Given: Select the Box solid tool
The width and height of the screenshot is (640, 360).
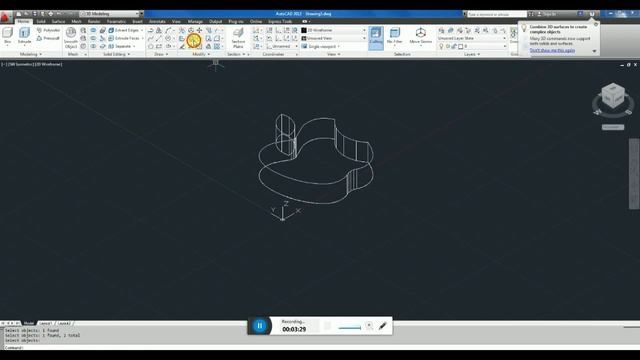Looking at the screenshot, I should tap(8, 35).
